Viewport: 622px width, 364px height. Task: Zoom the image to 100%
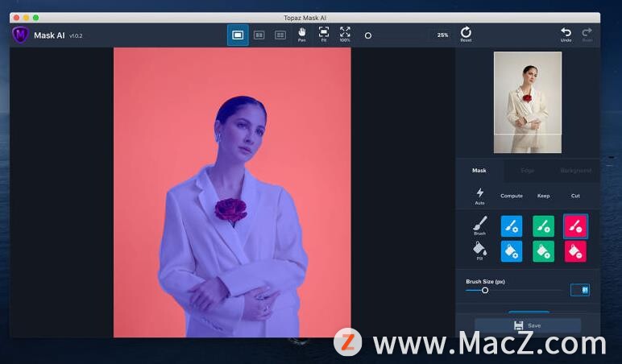coord(345,35)
